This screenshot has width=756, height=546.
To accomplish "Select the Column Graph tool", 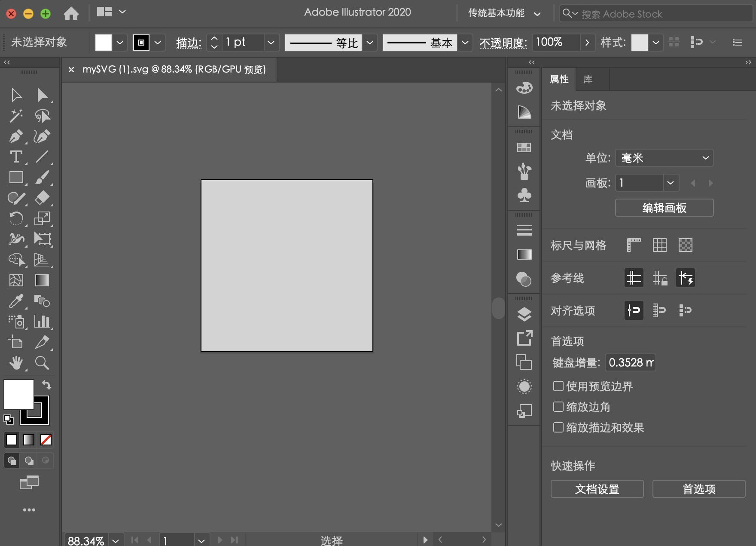I will [42, 322].
